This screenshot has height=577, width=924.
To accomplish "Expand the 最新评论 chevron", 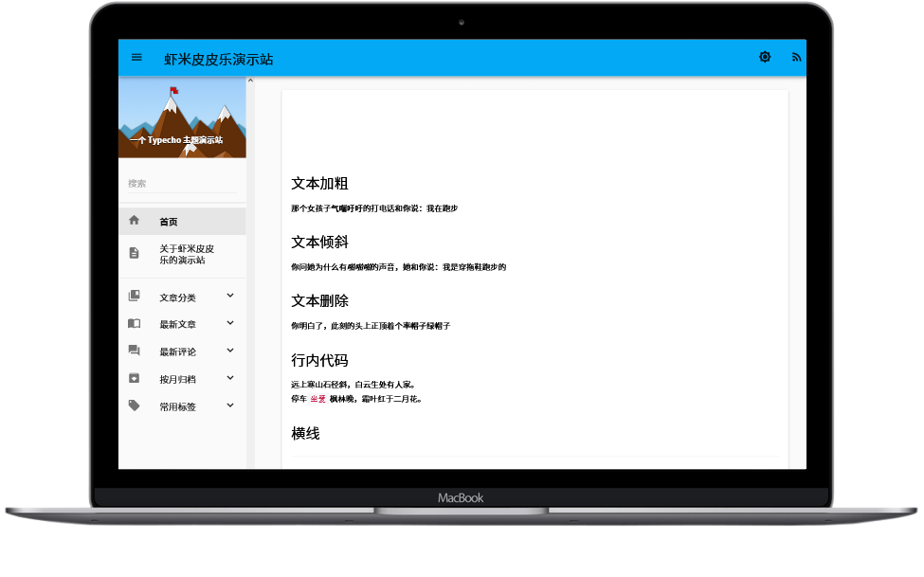I will (230, 351).
